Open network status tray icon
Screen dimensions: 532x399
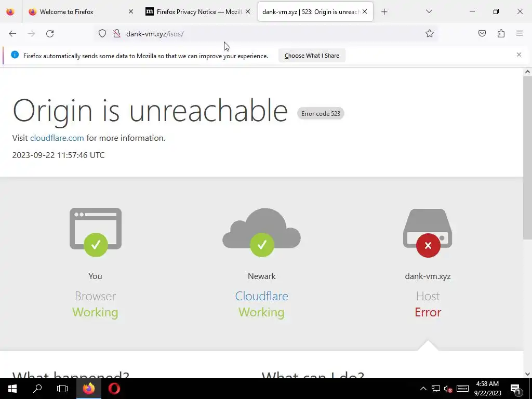click(436, 389)
